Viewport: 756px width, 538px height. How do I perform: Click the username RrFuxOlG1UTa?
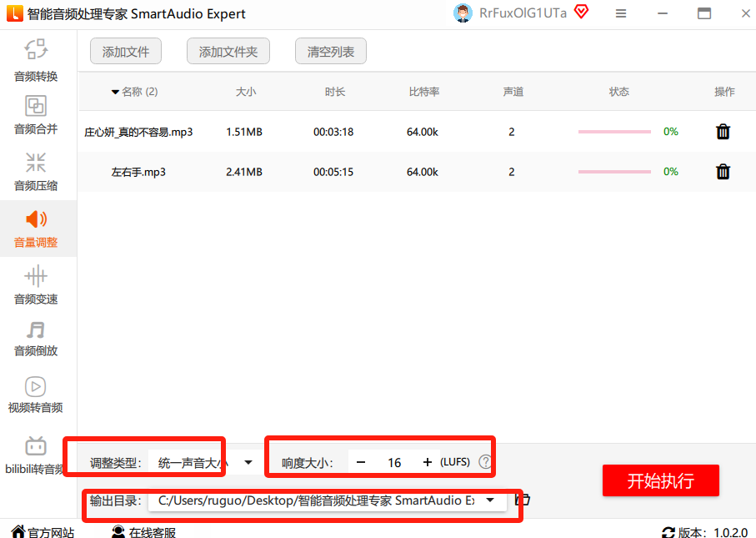[x=523, y=13]
